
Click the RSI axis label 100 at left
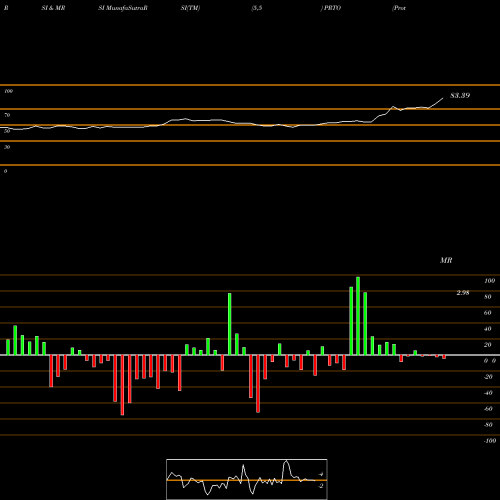tap(8, 91)
